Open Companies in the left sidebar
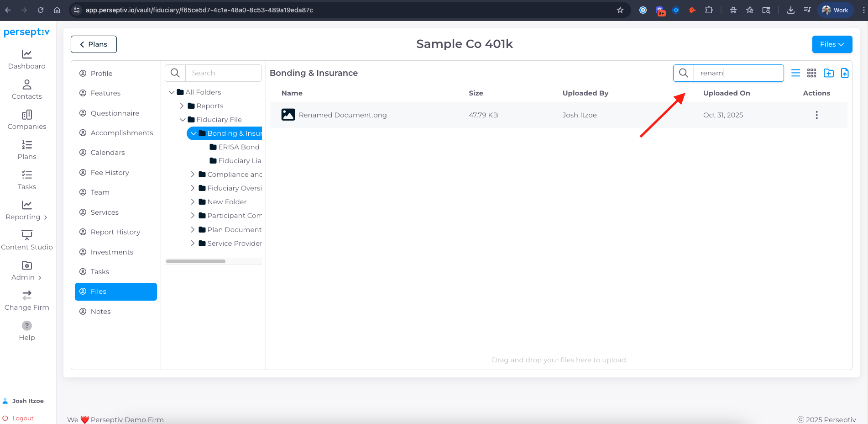Viewport: 868px width, 424px height. point(27,120)
